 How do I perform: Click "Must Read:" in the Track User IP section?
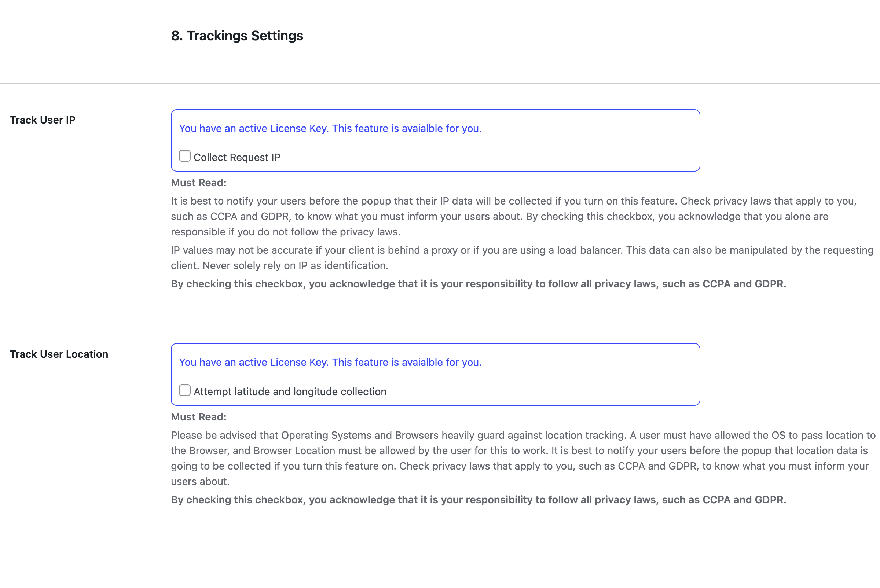pos(198,183)
